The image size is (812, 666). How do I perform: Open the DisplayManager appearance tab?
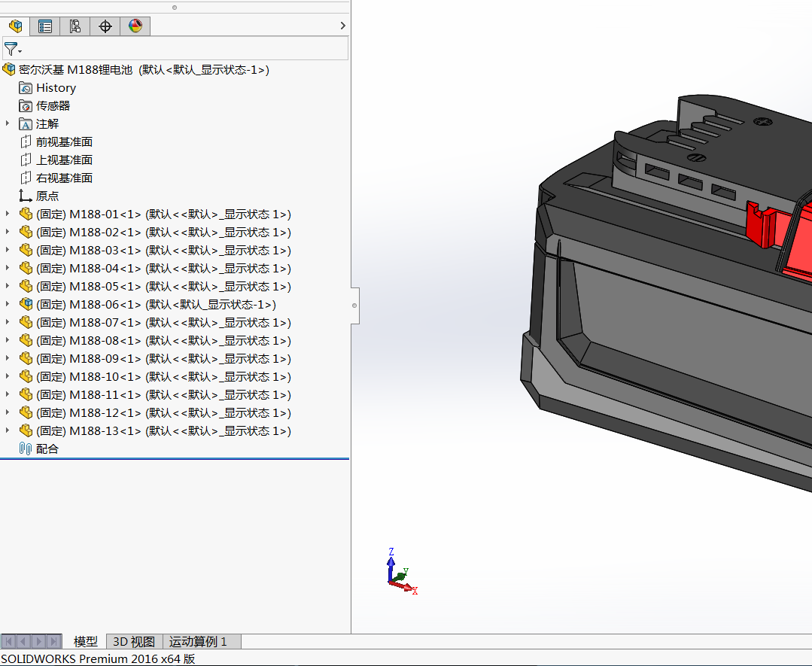coord(135,26)
